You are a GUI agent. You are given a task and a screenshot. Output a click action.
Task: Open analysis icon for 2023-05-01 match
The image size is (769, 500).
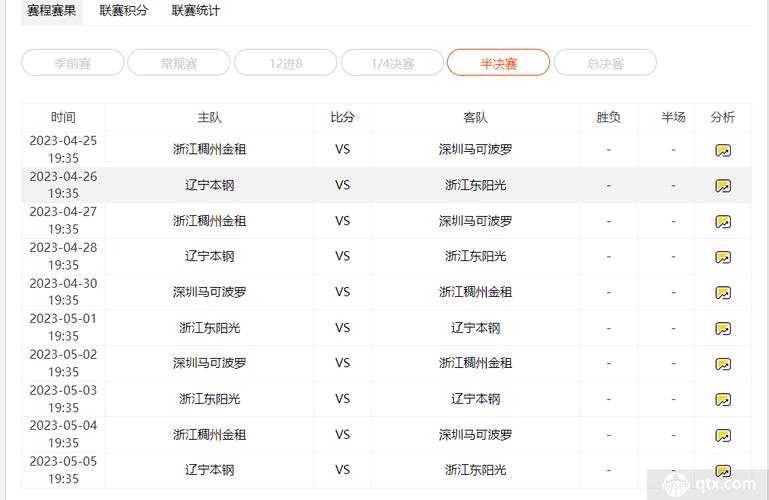722,328
